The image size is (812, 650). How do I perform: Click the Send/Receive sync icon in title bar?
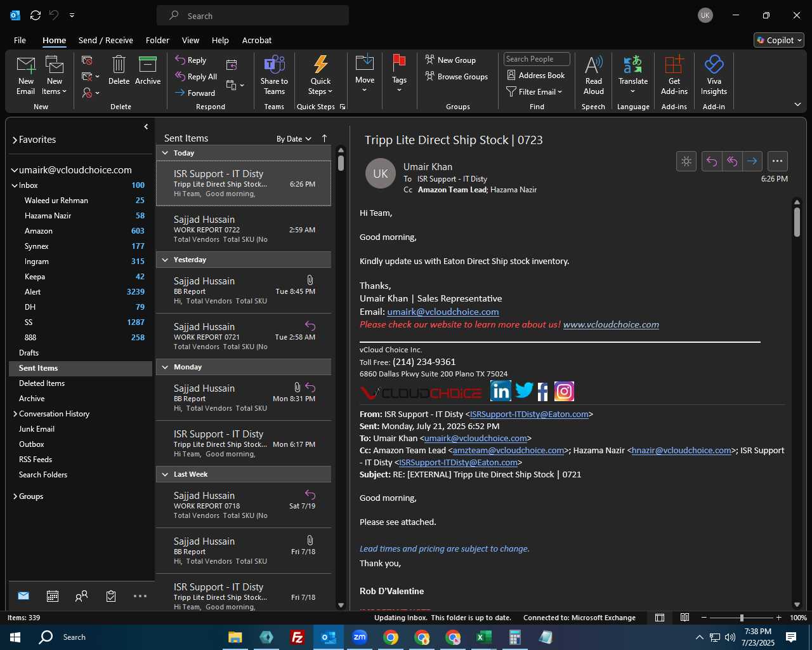pyautogui.click(x=36, y=15)
